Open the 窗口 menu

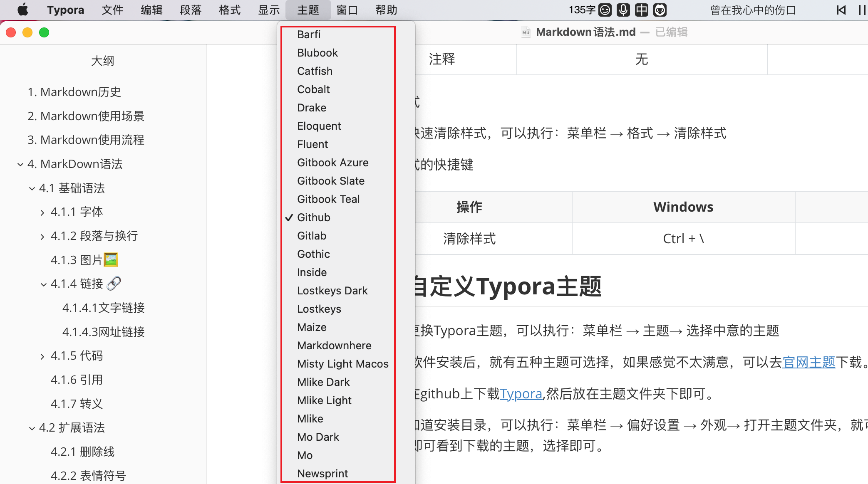[x=347, y=10]
